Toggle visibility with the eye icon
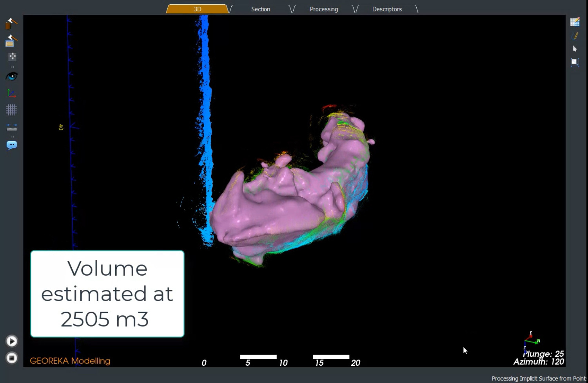The width and height of the screenshot is (588, 383). click(x=12, y=76)
